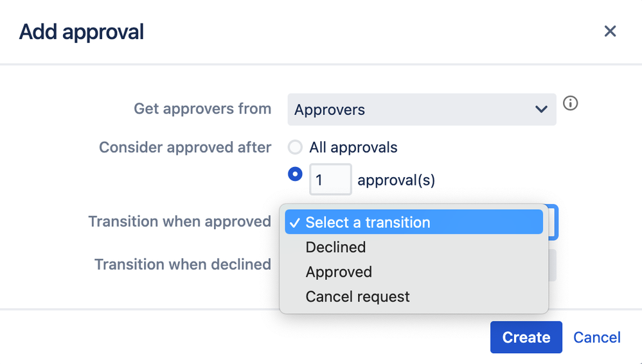
Task: Click the chevron arrow on Approvers field
Action: 541,110
